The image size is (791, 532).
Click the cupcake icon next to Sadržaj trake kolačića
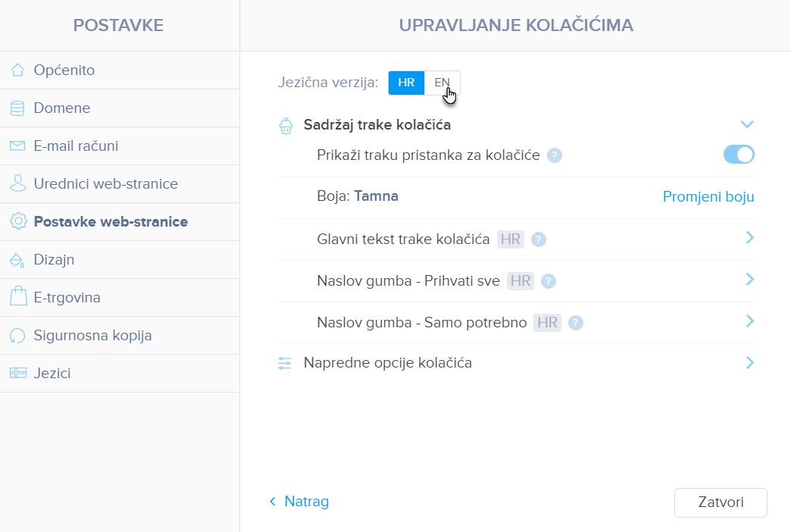pyautogui.click(x=286, y=126)
